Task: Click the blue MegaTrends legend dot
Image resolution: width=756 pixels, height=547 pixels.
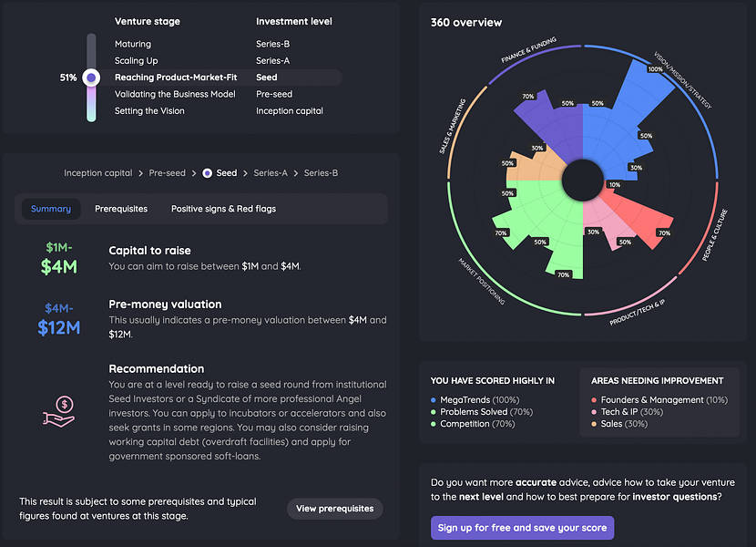Action: (433, 400)
